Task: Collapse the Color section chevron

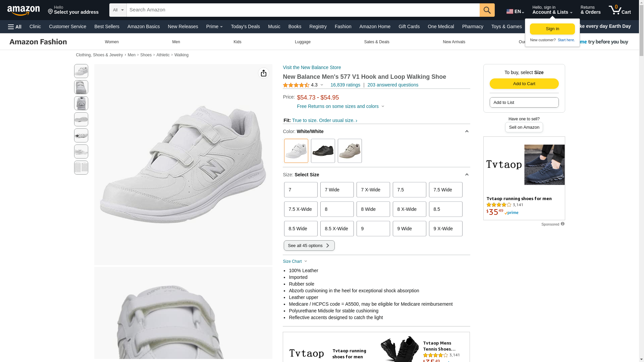Action: (x=467, y=131)
